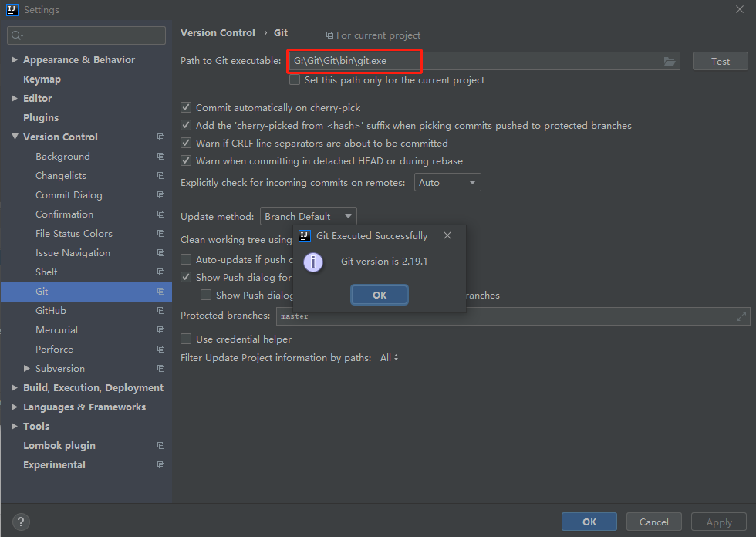This screenshot has width=756, height=537.
Task: Toggle Warn if CRLF line separators checkbox
Action: [186, 143]
